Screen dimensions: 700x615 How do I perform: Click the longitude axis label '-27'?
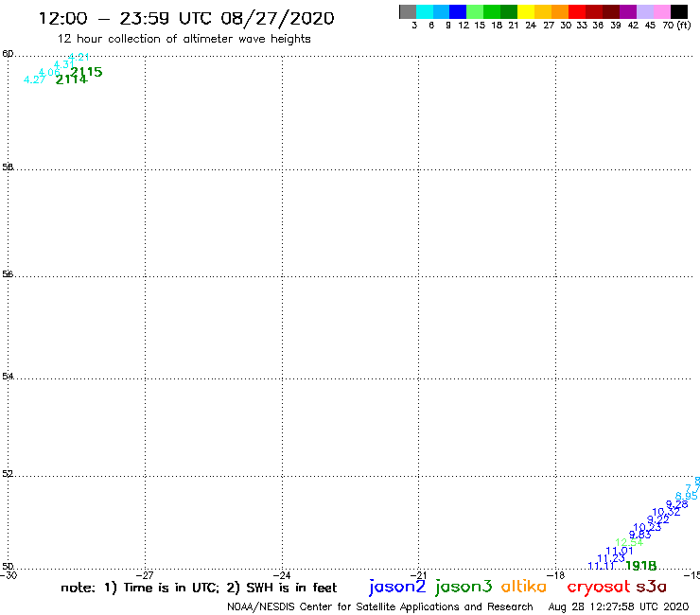(x=145, y=575)
